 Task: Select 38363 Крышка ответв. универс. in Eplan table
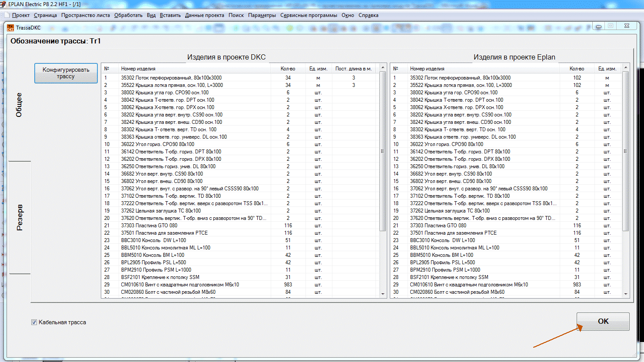[506, 137]
